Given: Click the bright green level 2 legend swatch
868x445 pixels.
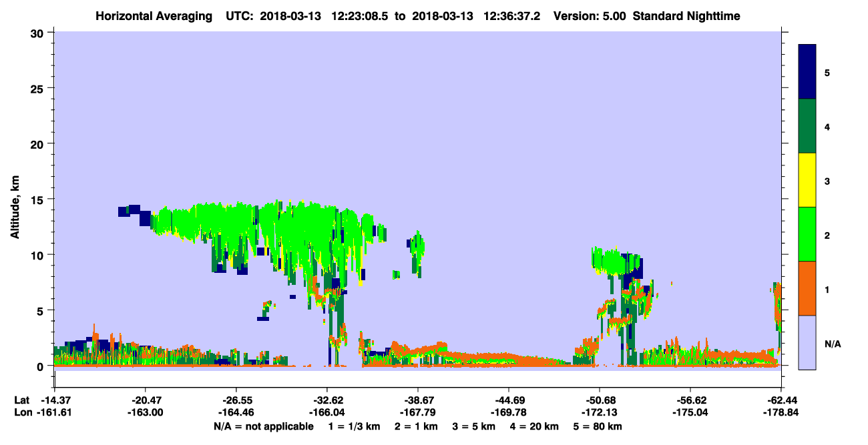Looking at the screenshot, I should pyautogui.click(x=807, y=234).
